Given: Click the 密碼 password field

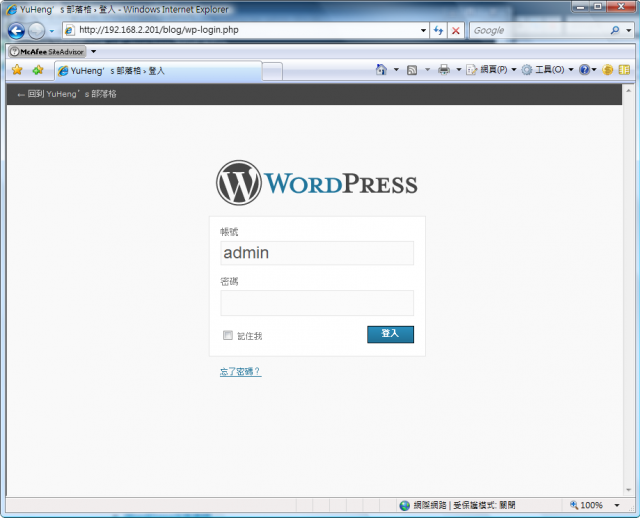Looking at the screenshot, I should coord(317,303).
